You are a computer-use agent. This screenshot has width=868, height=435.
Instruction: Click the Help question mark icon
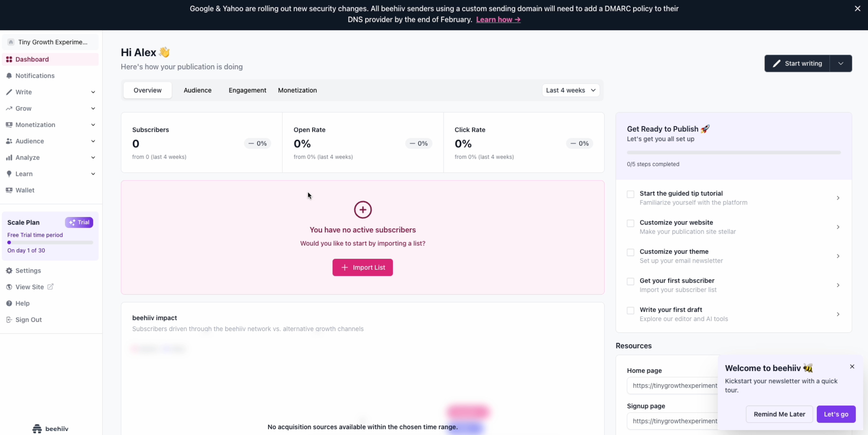pyautogui.click(x=9, y=303)
